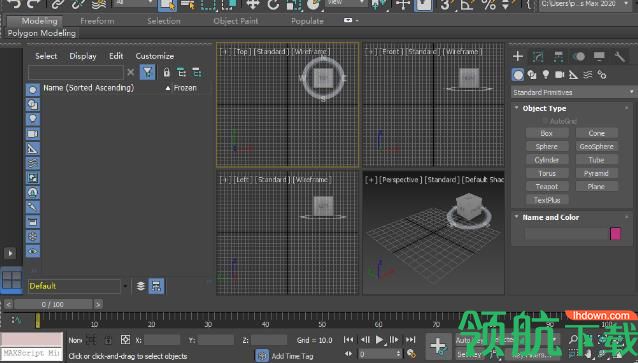
Task: Toggle Display Space Warps in Scene Explorer sidebar
Action: tap(33, 163)
